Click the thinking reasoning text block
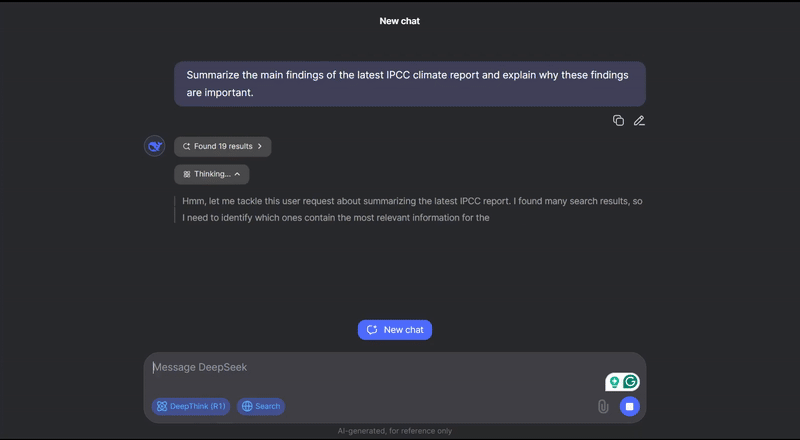This screenshot has width=800, height=440. (x=411, y=209)
